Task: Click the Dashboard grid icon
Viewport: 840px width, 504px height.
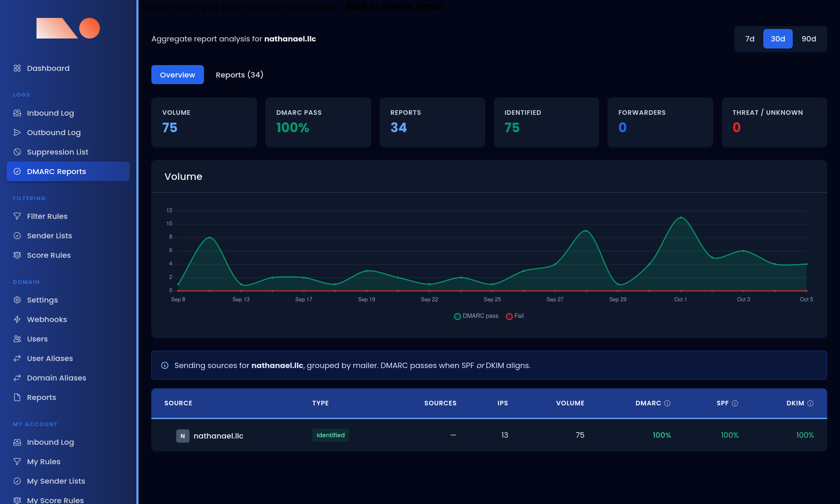Action: [x=17, y=68]
